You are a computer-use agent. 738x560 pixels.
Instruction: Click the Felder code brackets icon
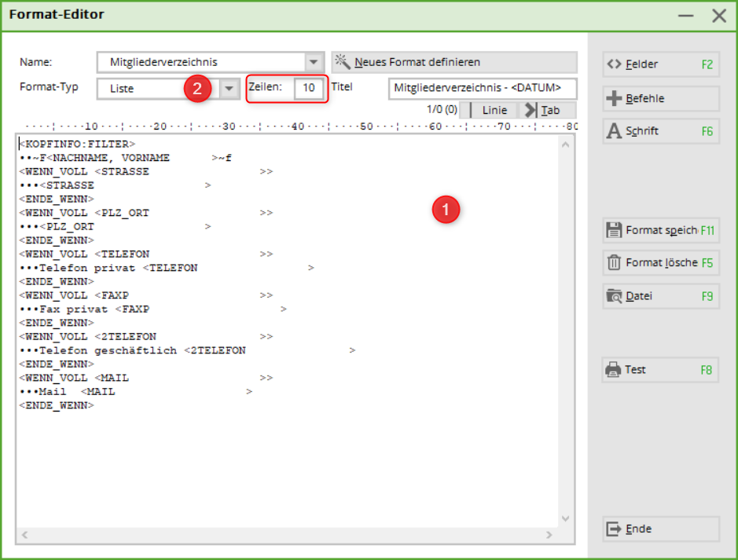click(x=615, y=64)
